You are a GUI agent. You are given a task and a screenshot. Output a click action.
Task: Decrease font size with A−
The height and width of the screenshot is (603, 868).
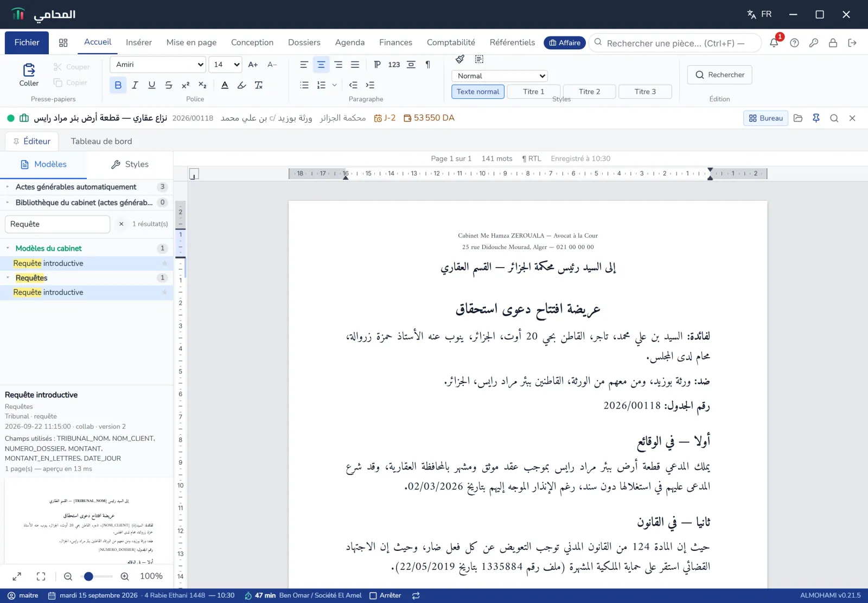coord(272,65)
